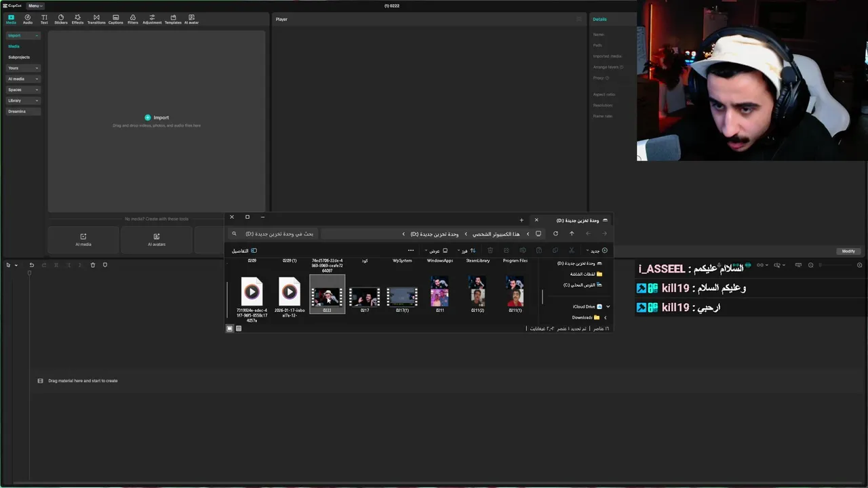868x488 pixels.
Task: Open the Player panel menu icon
Action: 578,19
